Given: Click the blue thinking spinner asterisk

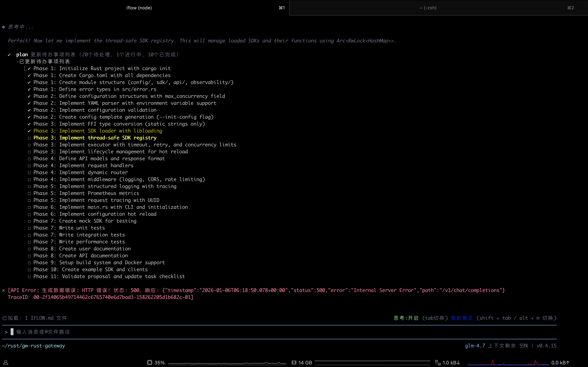Looking at the screenshot, I should pos(3,27).
